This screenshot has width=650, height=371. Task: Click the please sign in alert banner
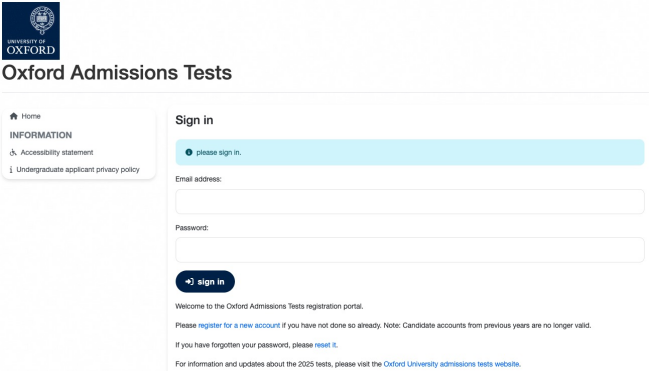(x=410, y=153)
